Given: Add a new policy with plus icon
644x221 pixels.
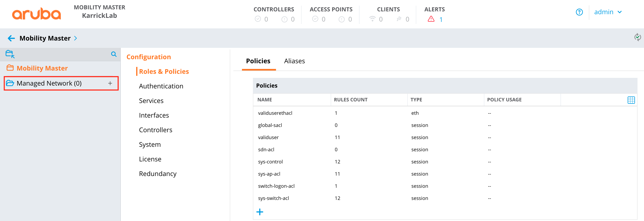Looking at the screenshot, I should (260, 212).
